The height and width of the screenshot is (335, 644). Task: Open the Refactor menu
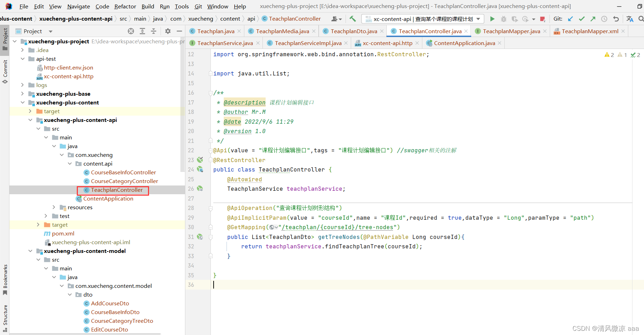click(125, 6)
